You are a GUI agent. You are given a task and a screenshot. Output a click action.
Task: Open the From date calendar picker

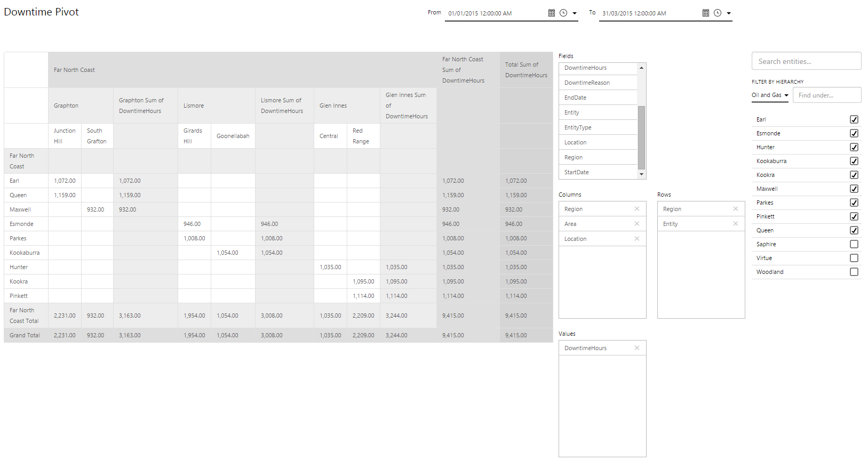[x=552, y=13]
